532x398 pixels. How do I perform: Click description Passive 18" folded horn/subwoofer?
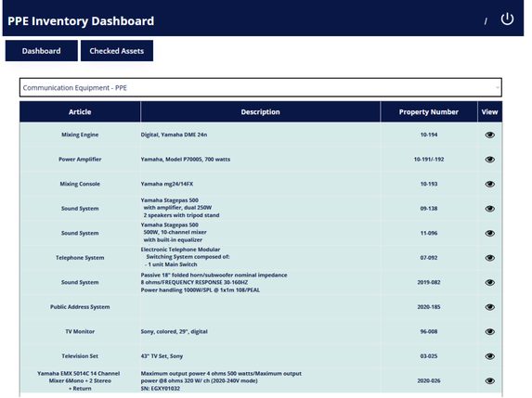214,275
